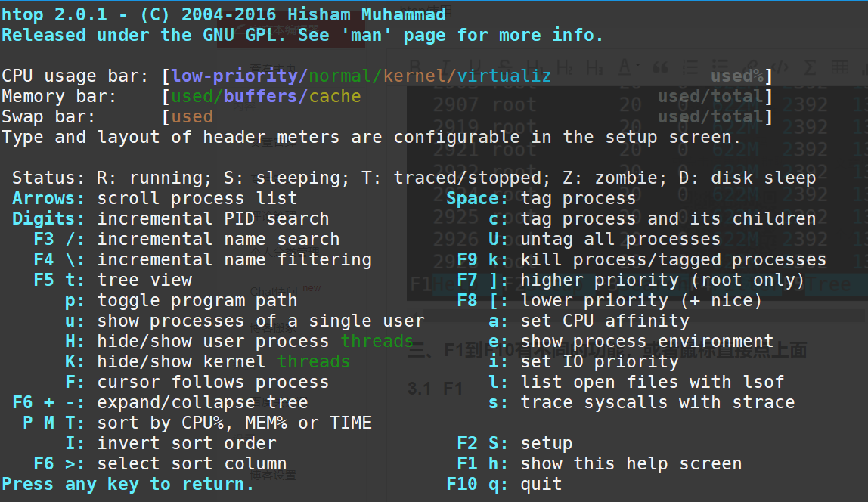Click 'P M T: sort by CPU%, MEM% or TIME'
The width and height of the screenshot is (868, 502).
pos(197,424)
